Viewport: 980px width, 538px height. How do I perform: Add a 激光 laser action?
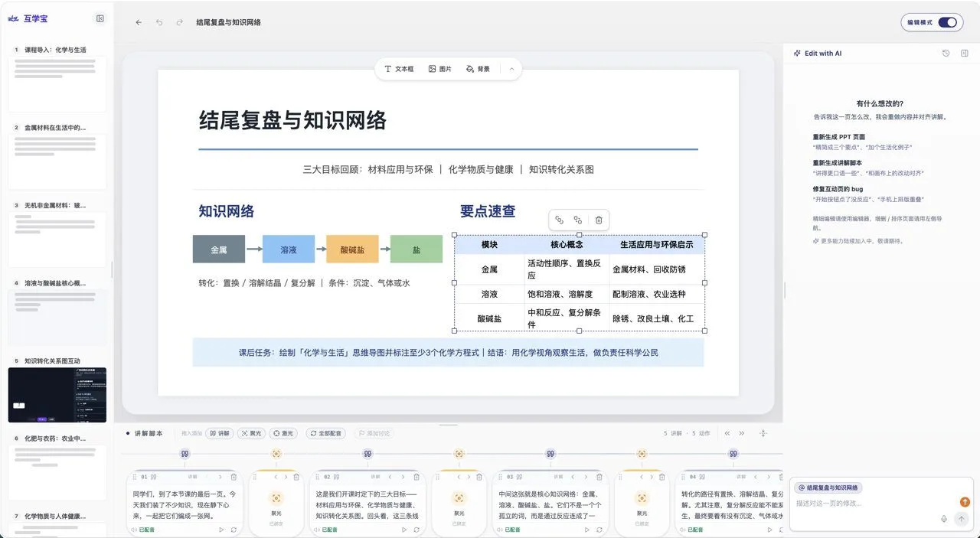[x=283, y=433]
